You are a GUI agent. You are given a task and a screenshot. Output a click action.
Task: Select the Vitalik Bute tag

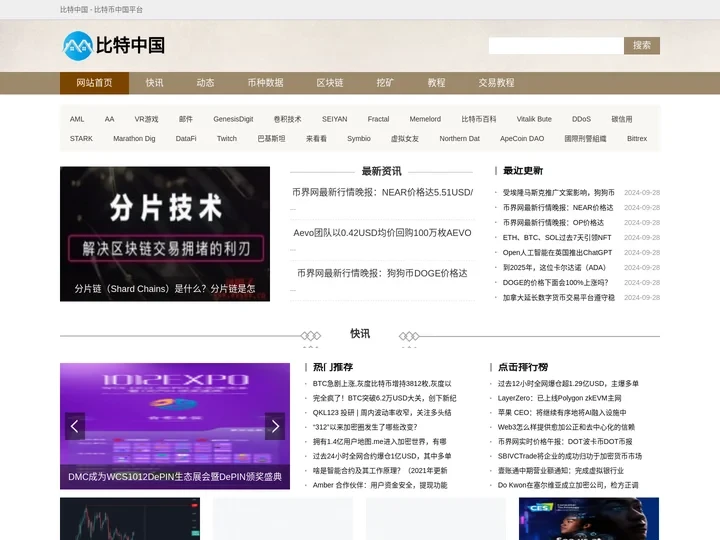tap(534, 119)
